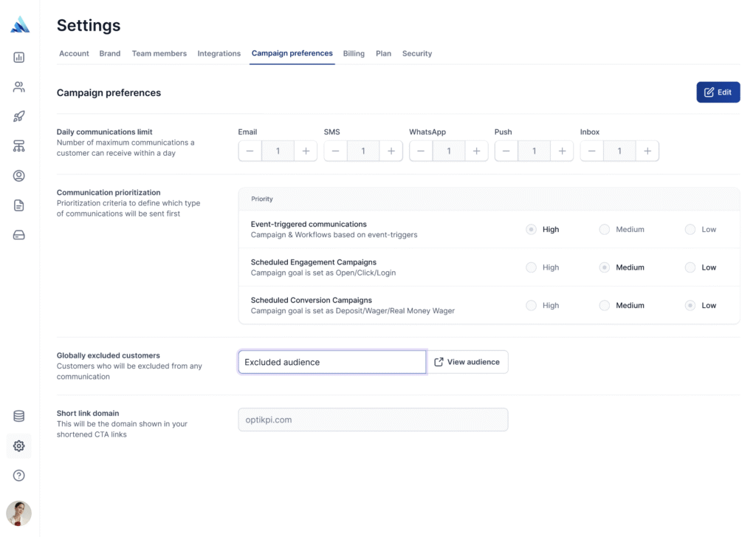
Task: Decrease the Email daily limit
Action: [x=250, y=151]
